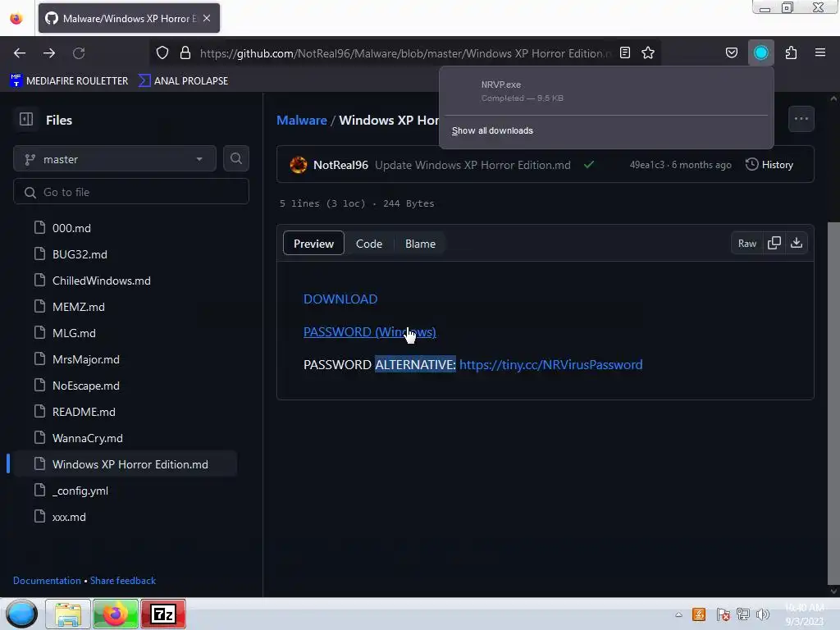The image size is (840, 630).
Task: Bookmark this page with the star icon
Action: [x=648, y=52]
